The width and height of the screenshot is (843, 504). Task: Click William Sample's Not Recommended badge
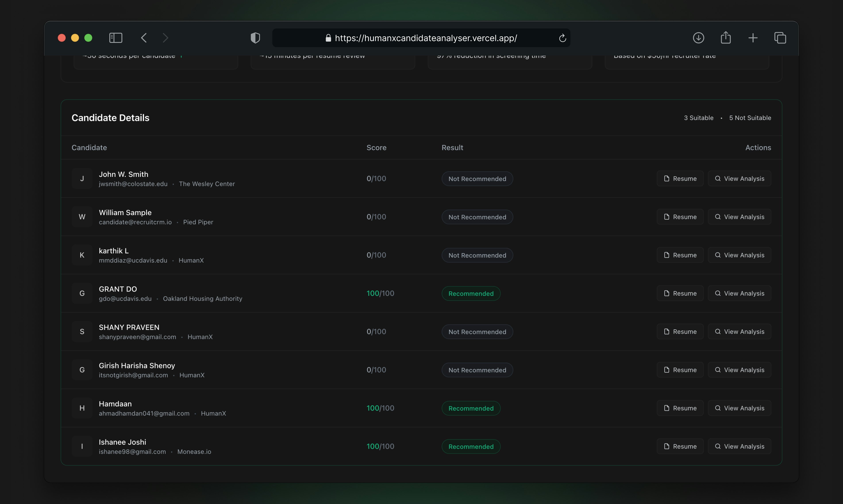pyautogui.click(x=477, y=217)
